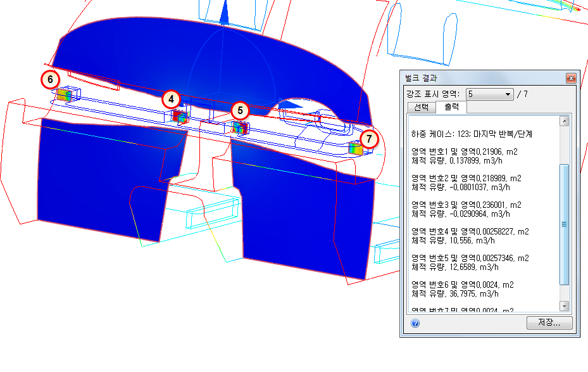This screenshot has width=588, height=372.
Task: Click the text 하중 케이스: 123; 마지막 반복/단계
Action: coord(472,134)
